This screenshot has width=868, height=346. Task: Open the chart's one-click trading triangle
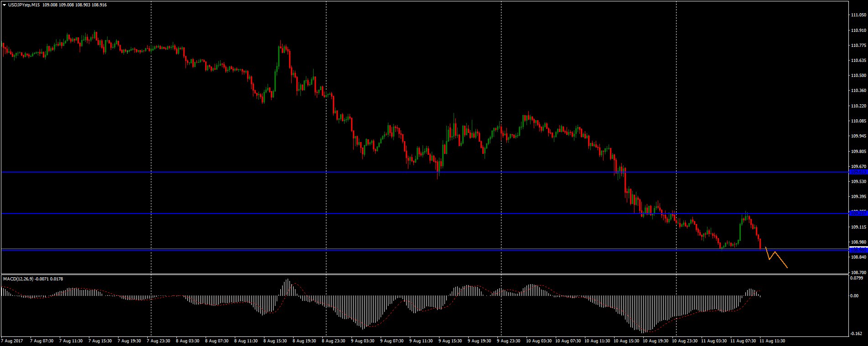click(x=4, y=5)
